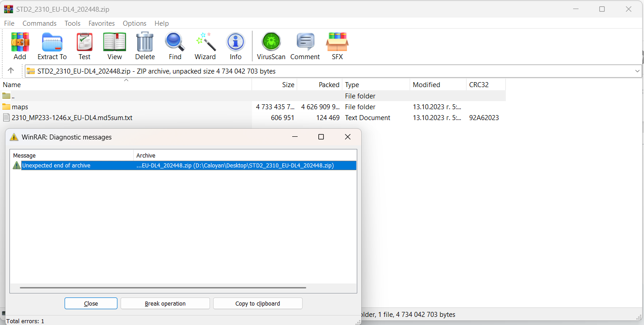Screen dimensions: 644x325
Task: Click the maps folder icon
Action: 6,107
